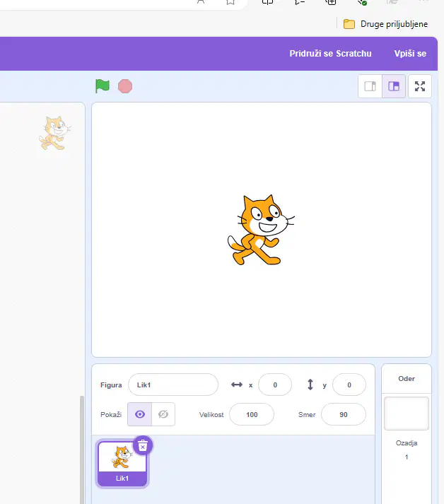The width and height of the screenshot is (444, 504).
Task: Click Vpiši se sign-in link
Action: [410, 53]
